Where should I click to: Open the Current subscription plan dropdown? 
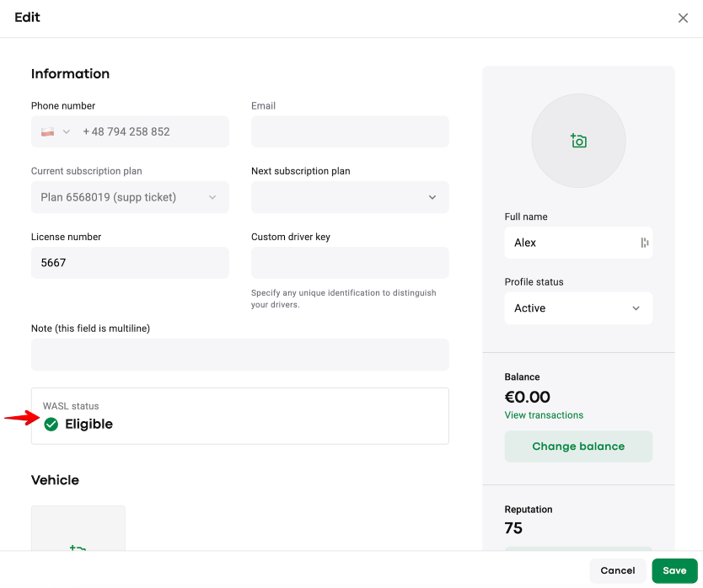130,197
